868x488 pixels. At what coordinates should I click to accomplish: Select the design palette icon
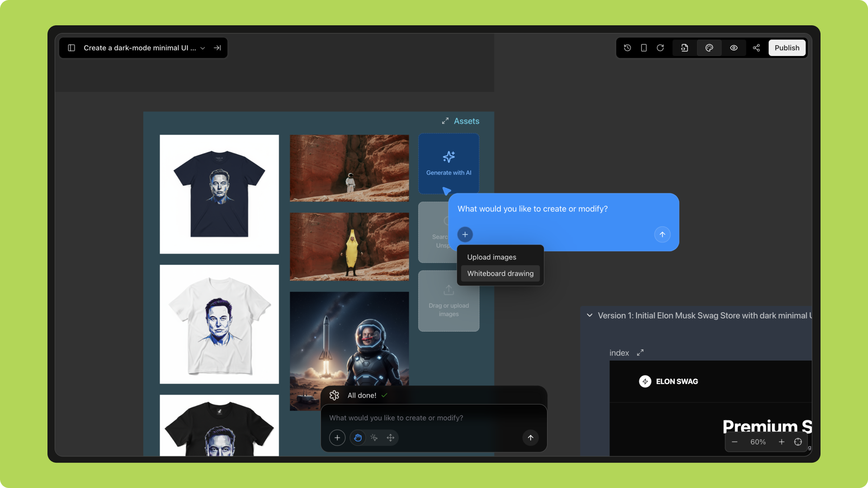[x=709, y=48]
